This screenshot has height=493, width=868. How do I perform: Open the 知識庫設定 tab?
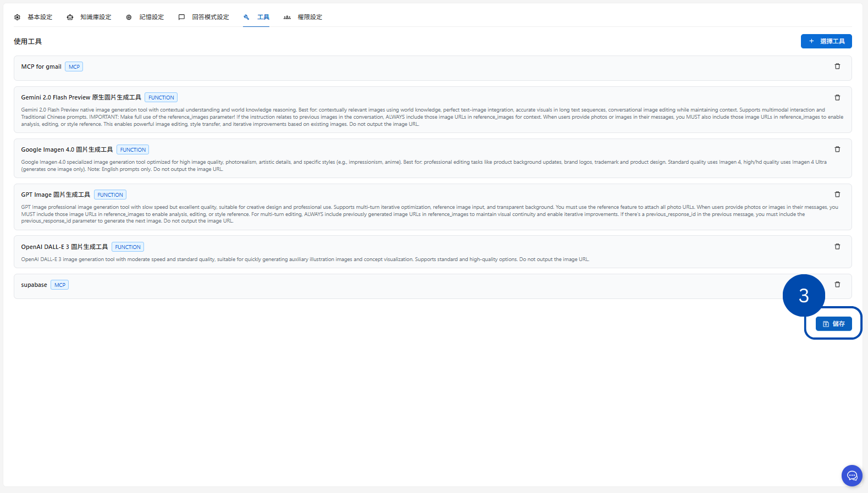coord(89,17)
